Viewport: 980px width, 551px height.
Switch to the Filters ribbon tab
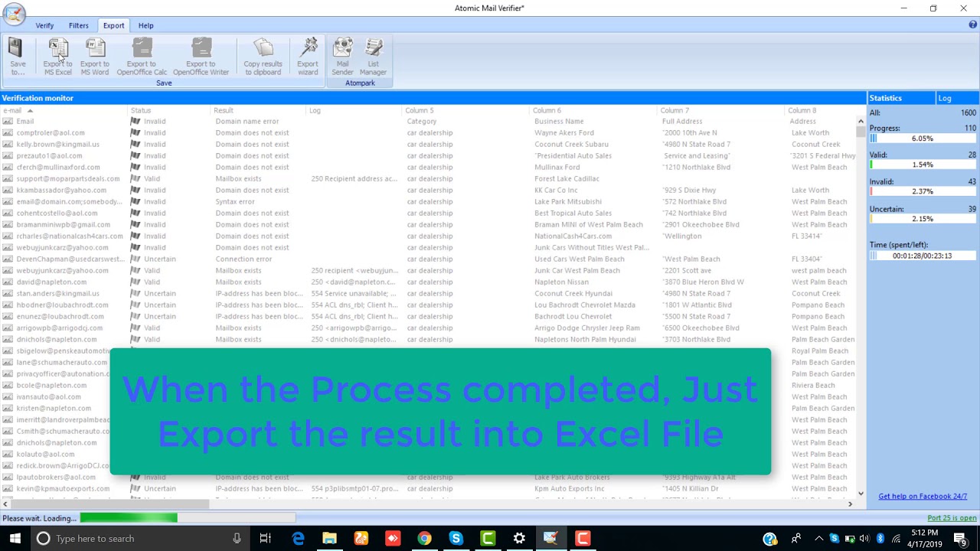[x=78, y=25]
